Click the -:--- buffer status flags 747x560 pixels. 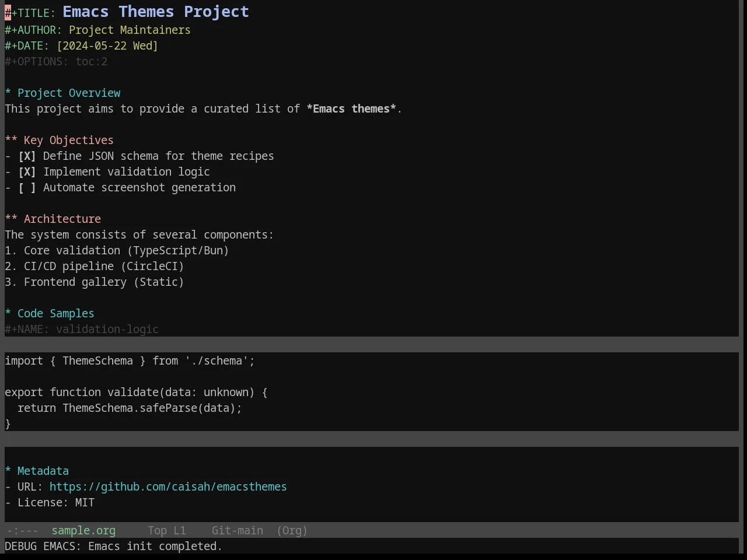[22, 530]
